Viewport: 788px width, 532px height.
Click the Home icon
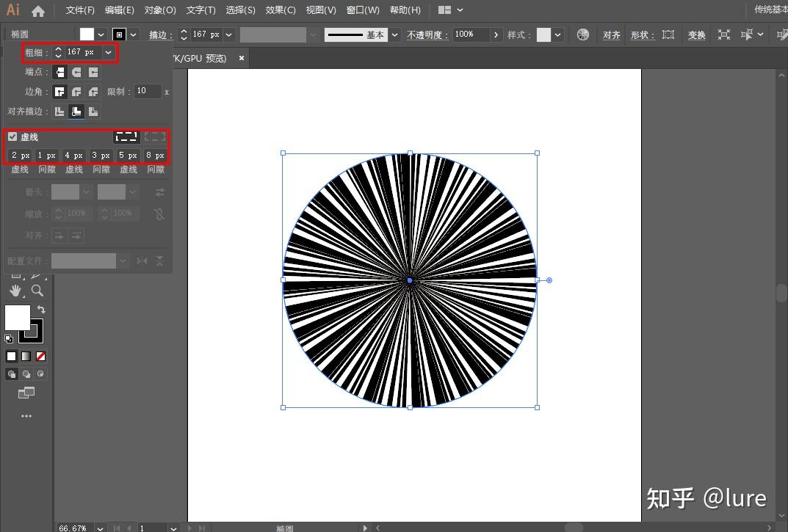38,11
